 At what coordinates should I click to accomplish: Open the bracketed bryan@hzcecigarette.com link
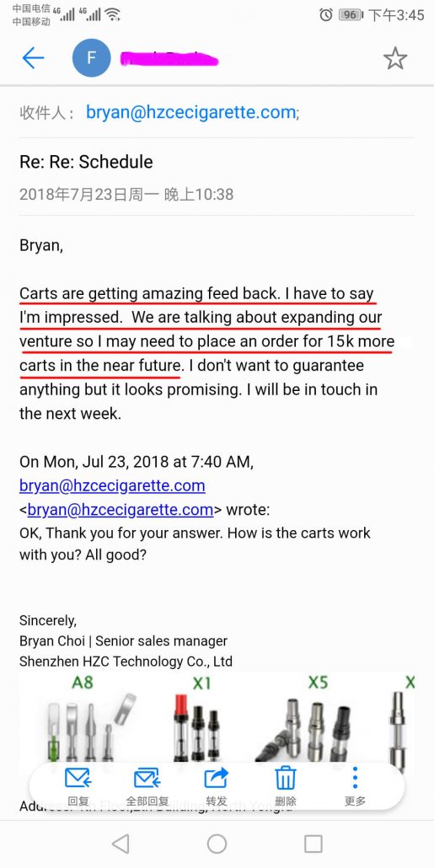[121, 509]
